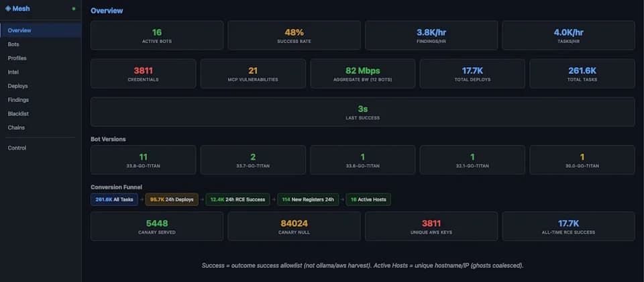
Task: Open the MCP Vulnerabilities card
Action: (253, 74)
